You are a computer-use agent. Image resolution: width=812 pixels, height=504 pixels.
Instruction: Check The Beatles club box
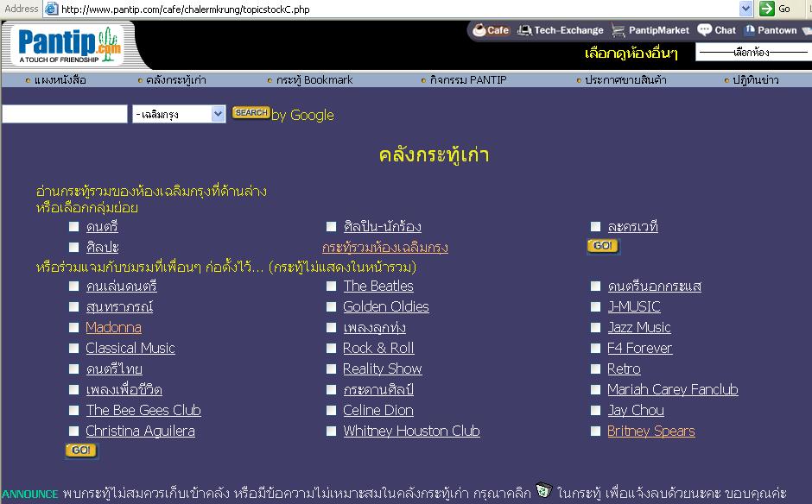(332, 286)
